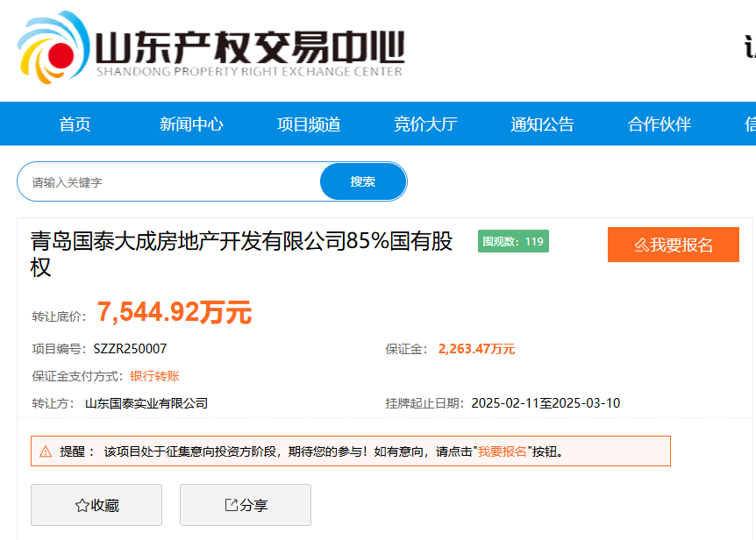Click the 银行转账 payment method text

point(154,376)
